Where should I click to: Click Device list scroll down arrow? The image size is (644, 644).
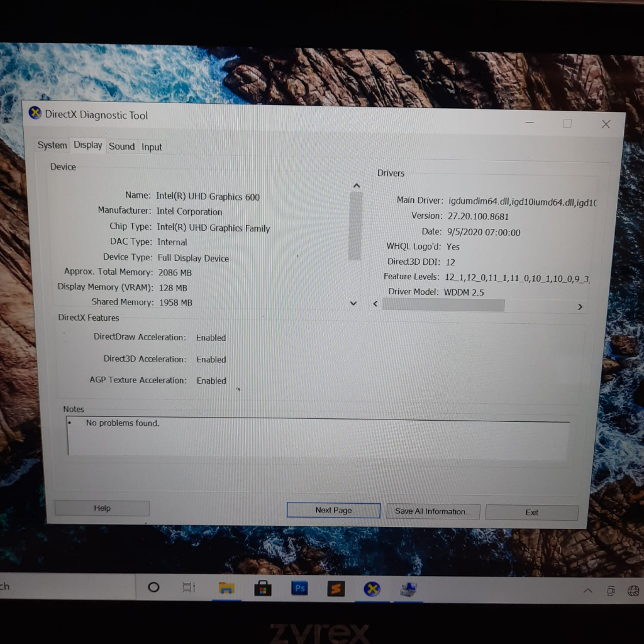(x=353, y=304)
